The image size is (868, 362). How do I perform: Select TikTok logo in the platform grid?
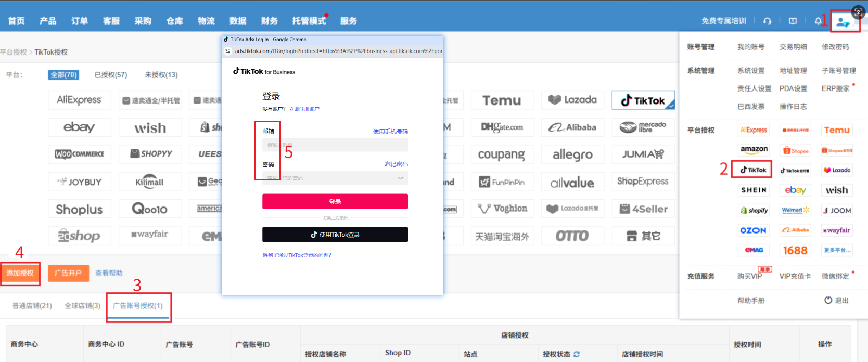643,100
